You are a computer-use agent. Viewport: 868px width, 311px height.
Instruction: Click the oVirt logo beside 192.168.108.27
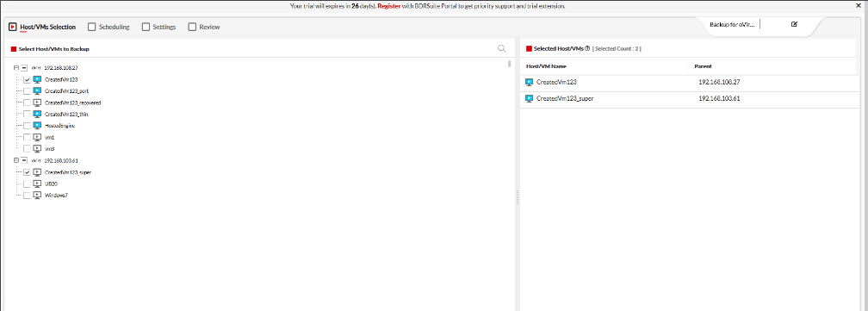[36, 67]
